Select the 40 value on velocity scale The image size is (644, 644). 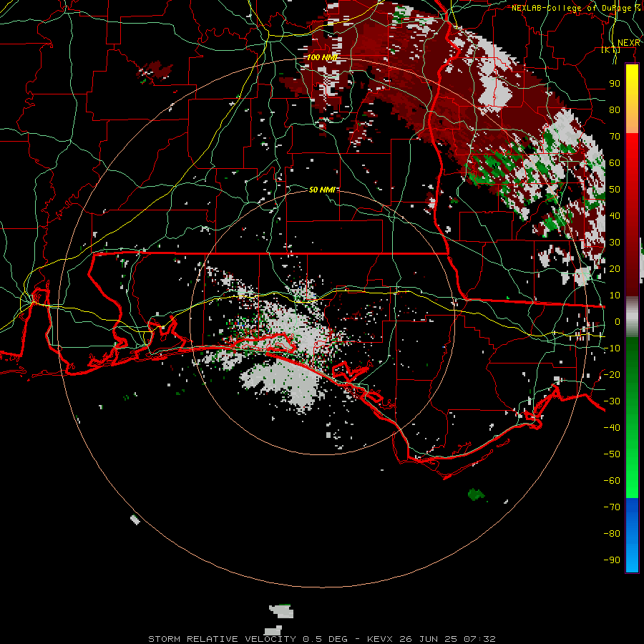(615, 215)
